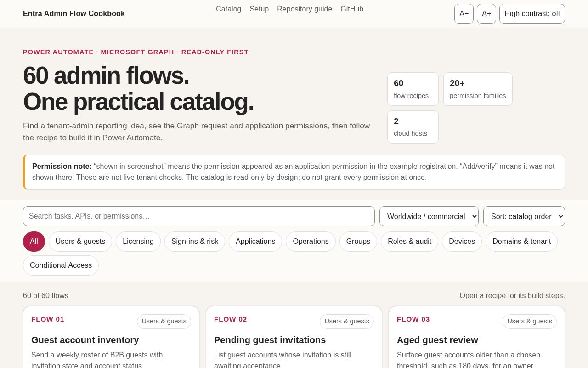Toggle High contrast mode
The width and height of the screenshot is (588, 368).
(532, 14)
